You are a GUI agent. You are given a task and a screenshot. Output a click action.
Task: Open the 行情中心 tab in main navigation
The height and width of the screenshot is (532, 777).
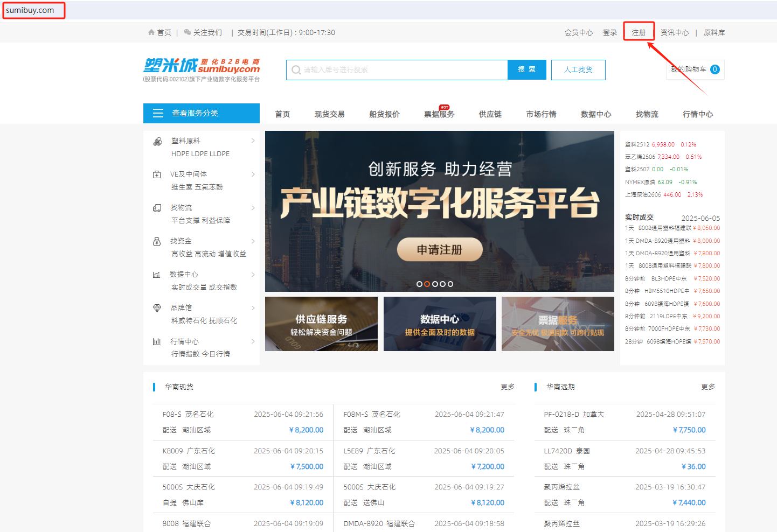(x=698, y=114)
